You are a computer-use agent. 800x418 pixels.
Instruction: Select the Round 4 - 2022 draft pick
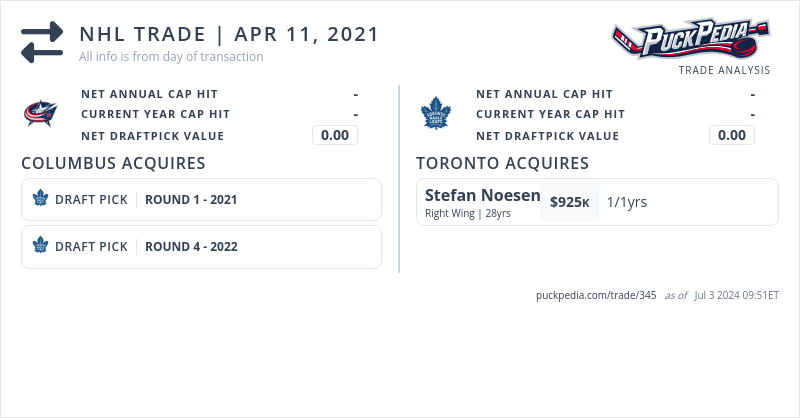coord(191,246)
